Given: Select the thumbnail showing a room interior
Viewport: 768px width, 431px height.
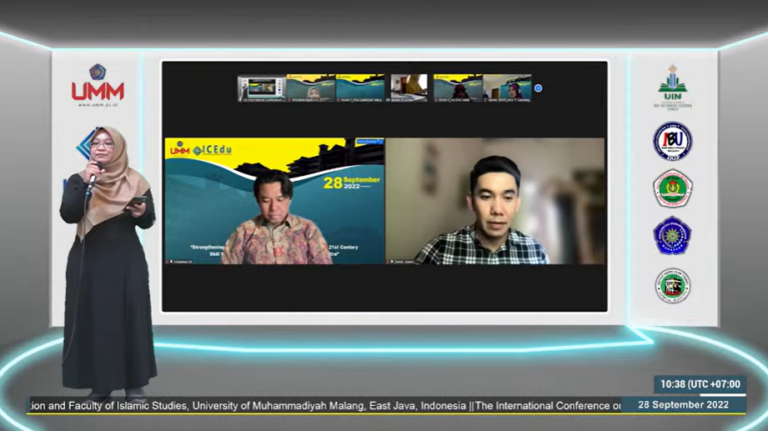Looking at the screenshot, I should click(409, 88).
